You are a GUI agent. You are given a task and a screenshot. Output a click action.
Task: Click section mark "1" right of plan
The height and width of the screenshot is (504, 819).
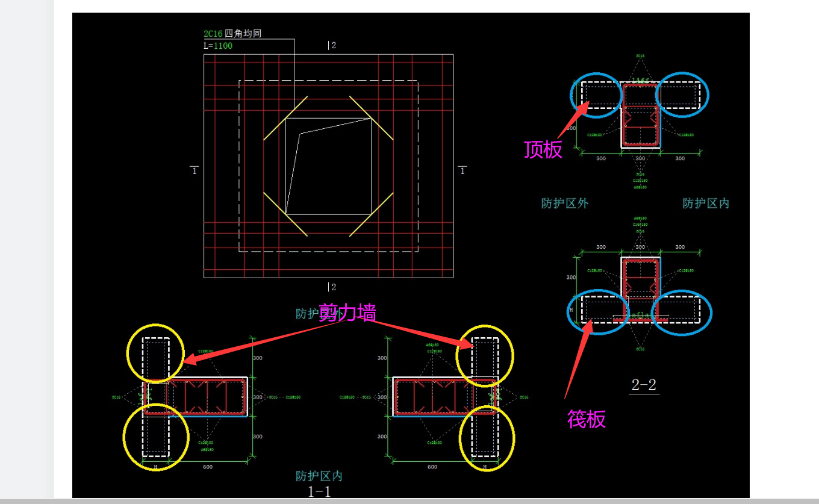coord(462,170)
